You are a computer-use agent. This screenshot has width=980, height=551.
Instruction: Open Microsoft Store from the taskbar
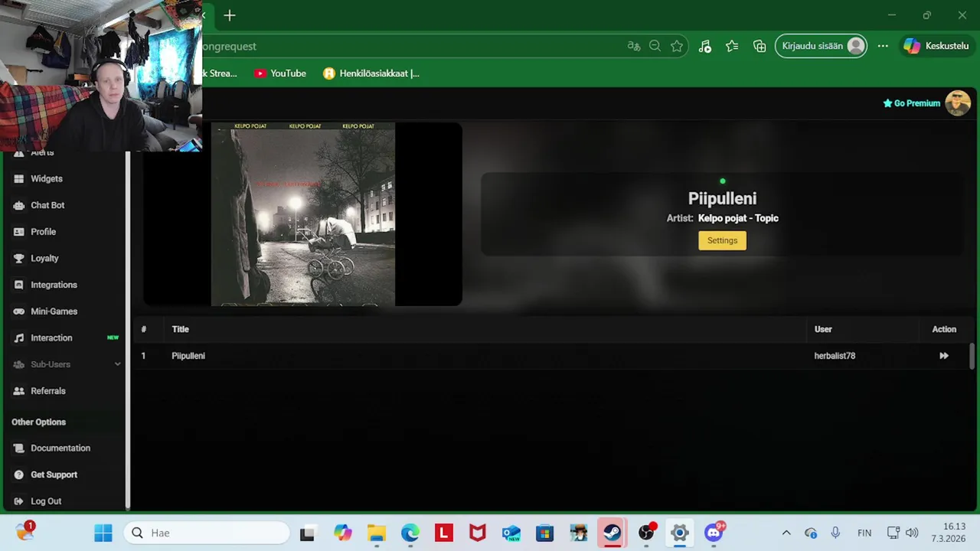coord(544,533)
